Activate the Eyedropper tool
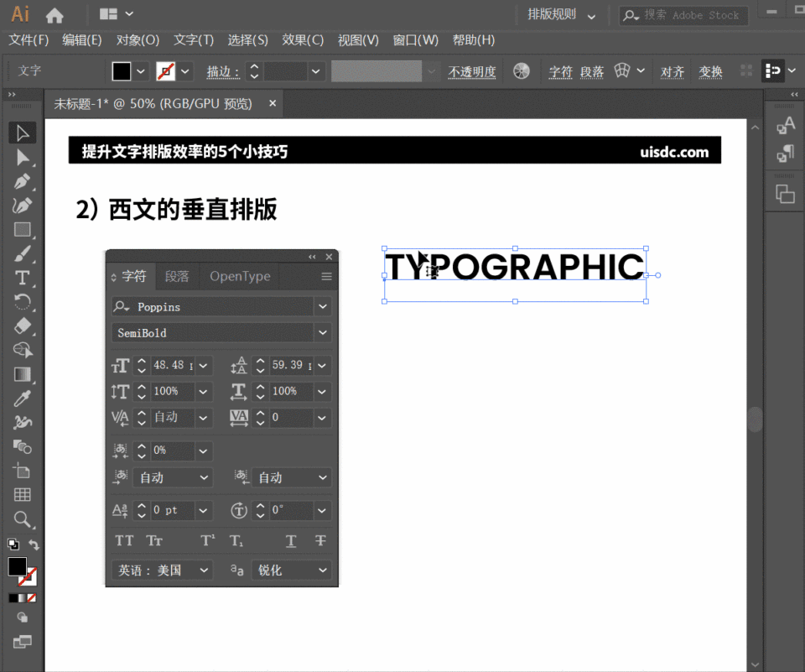Screen dimensions: 805x672 pos(23,398)
